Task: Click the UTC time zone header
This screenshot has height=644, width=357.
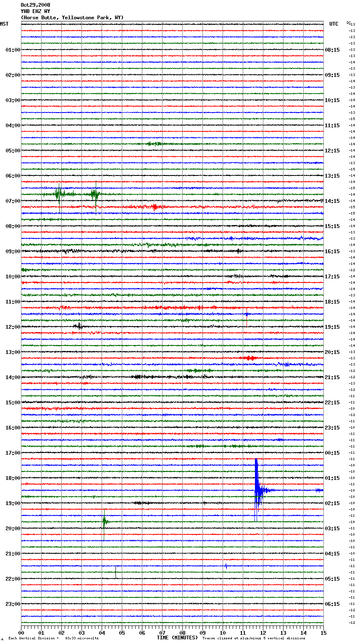Action: click(x=333, y=24)
